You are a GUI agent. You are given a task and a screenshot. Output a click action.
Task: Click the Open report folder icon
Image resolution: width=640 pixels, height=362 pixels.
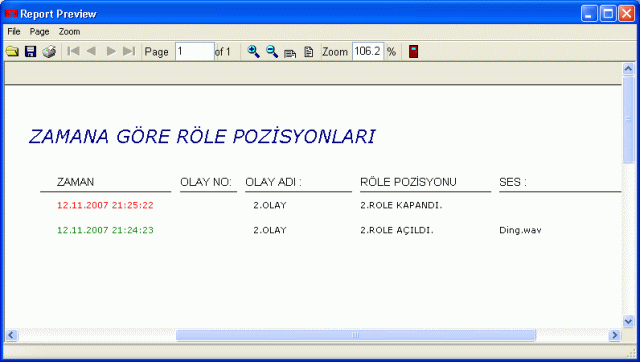click(12, 51)
